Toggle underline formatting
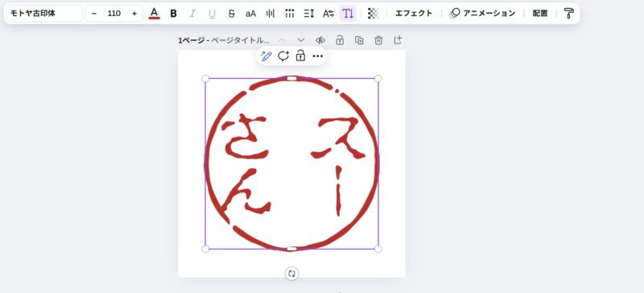 212,14
